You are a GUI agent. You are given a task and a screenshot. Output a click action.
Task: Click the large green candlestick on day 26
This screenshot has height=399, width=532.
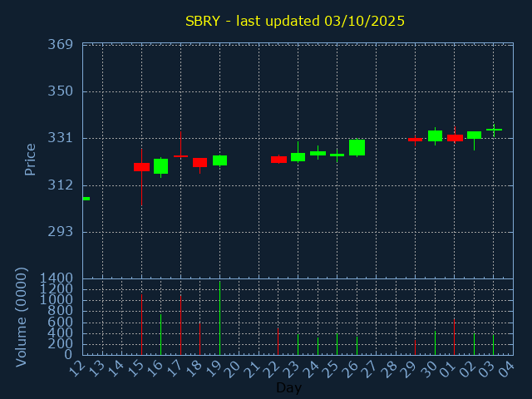357,147
